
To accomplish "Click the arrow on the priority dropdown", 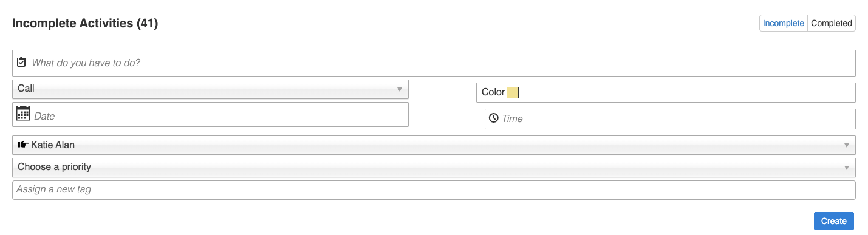I will 847,168.
